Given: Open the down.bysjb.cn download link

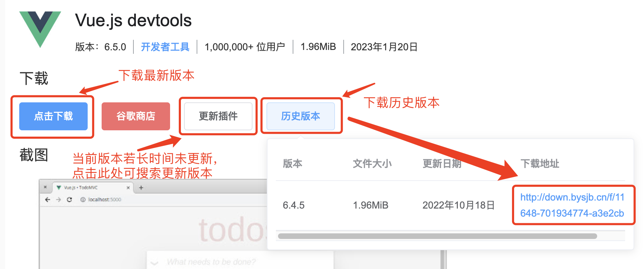Looking at the screenshot, I should (x=572, y=205).
